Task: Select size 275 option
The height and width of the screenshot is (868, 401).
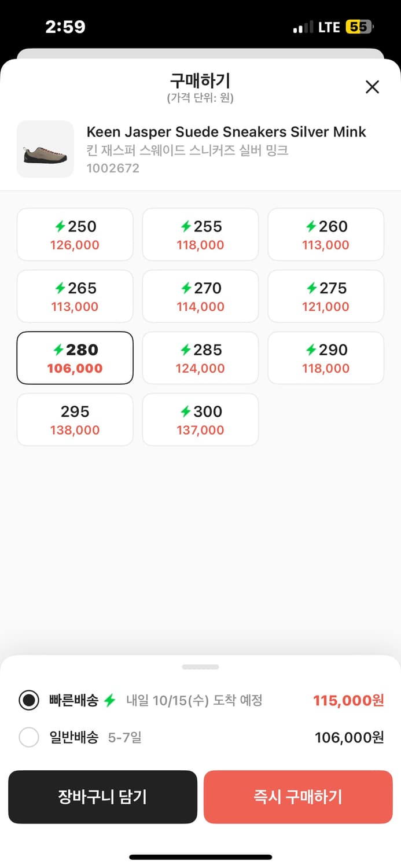Action: [x=325, y=296]
